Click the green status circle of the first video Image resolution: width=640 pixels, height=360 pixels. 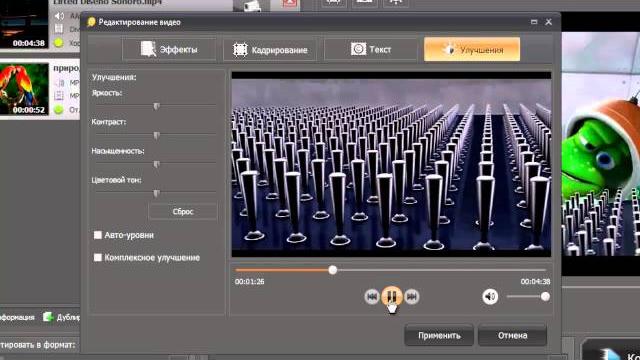59,42
